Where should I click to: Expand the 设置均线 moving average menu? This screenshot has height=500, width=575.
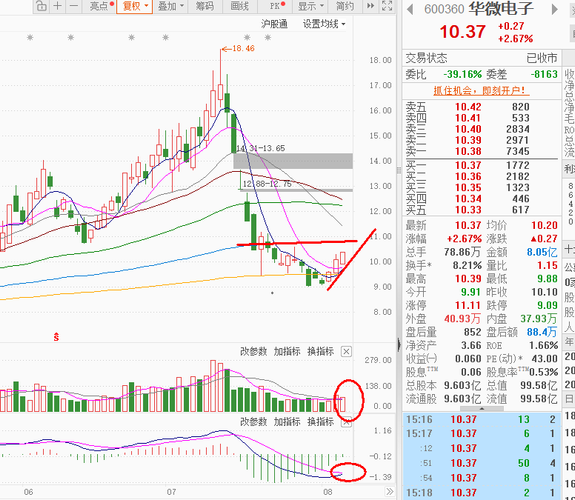(324, 24)
